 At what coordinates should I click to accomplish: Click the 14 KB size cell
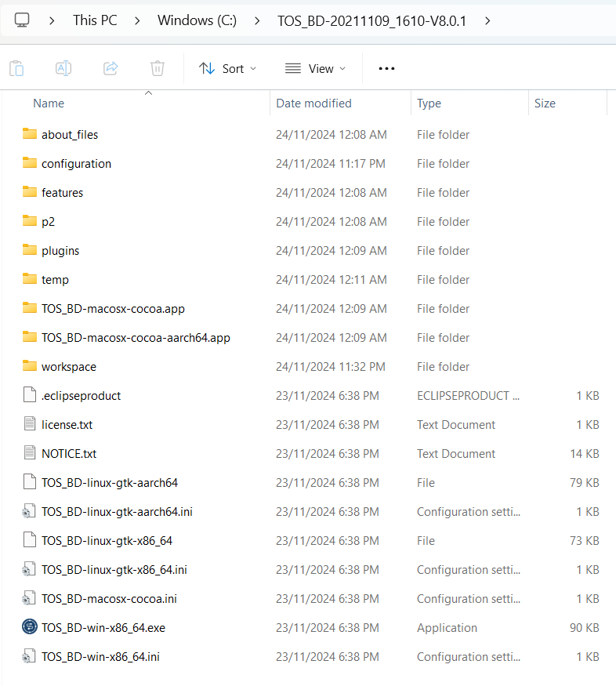585,454
